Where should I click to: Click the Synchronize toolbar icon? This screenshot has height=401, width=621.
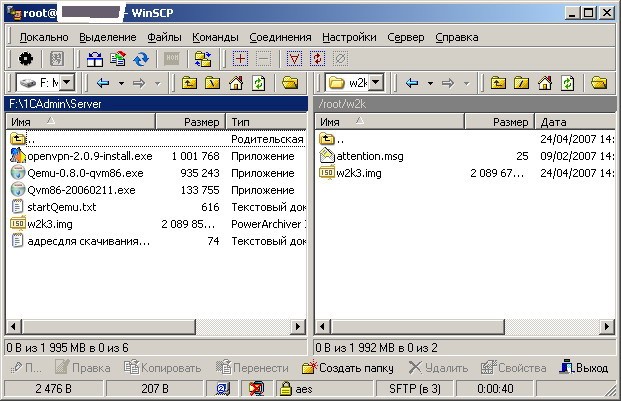pos(118,59)
